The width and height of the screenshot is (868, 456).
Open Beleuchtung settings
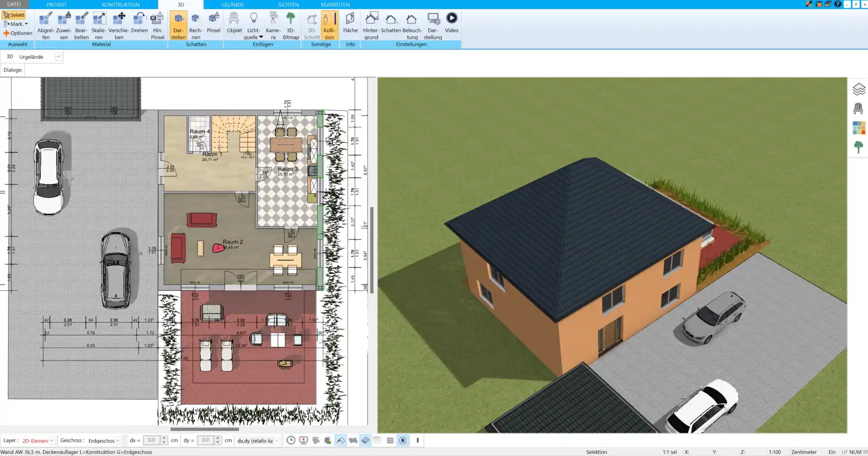[412, 26]
